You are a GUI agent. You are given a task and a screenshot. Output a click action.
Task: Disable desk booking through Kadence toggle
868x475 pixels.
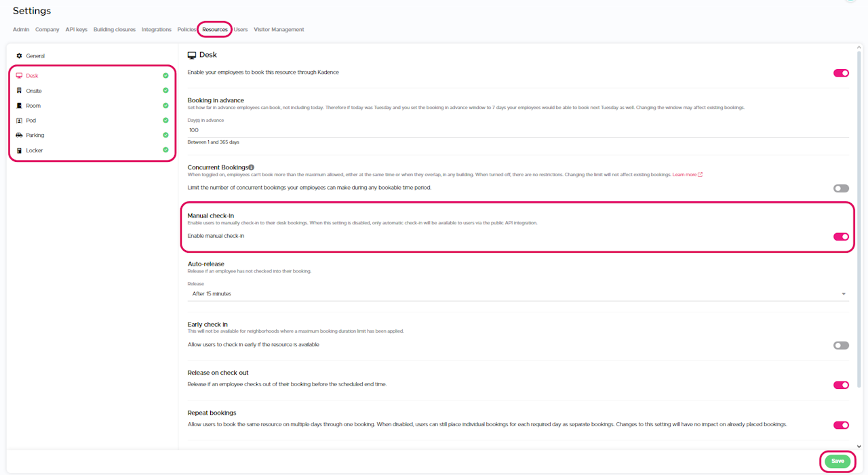[x=841, y=73]
